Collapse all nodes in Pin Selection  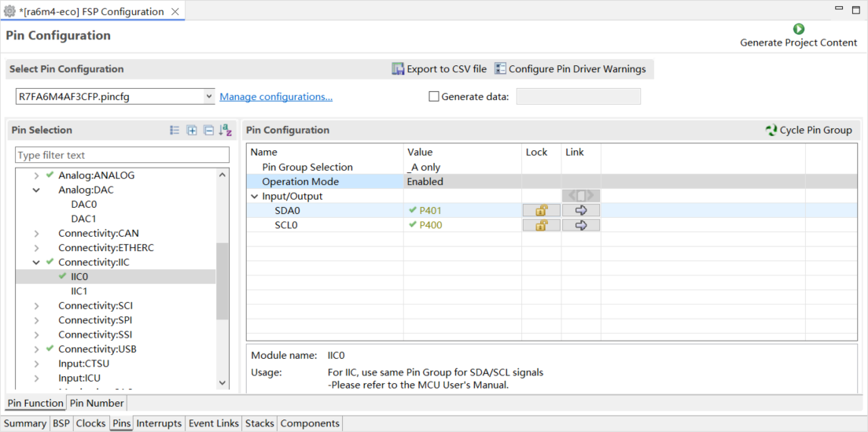tap(208, 131)
